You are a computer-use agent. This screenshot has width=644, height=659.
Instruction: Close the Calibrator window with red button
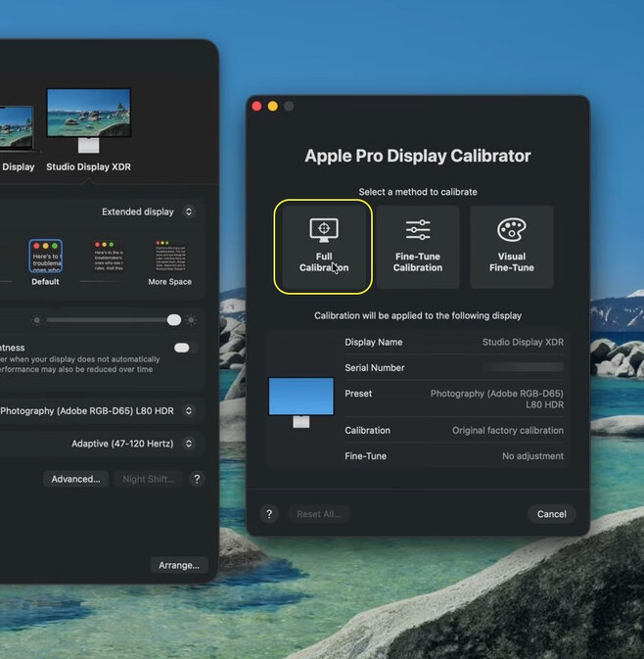coord(256,107)
